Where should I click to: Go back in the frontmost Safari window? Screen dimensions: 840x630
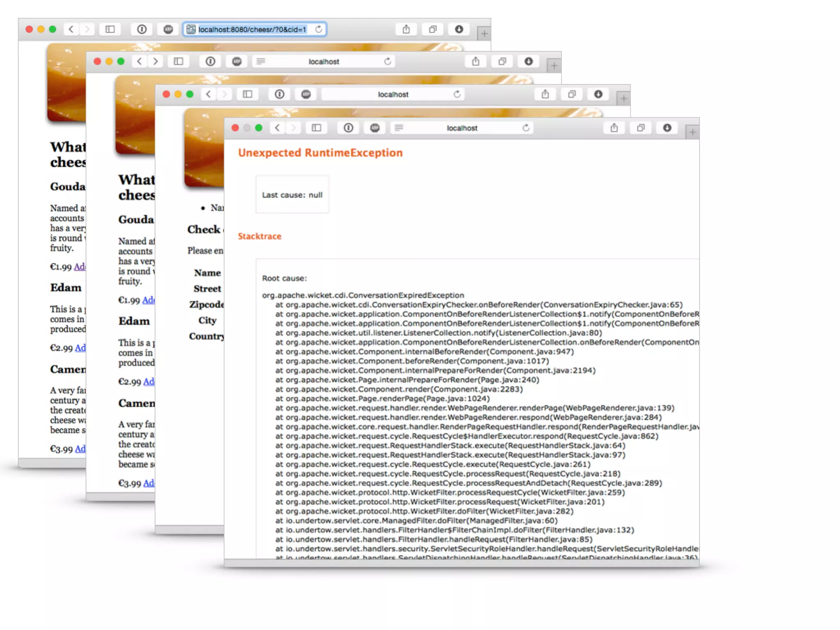point(278,128)
